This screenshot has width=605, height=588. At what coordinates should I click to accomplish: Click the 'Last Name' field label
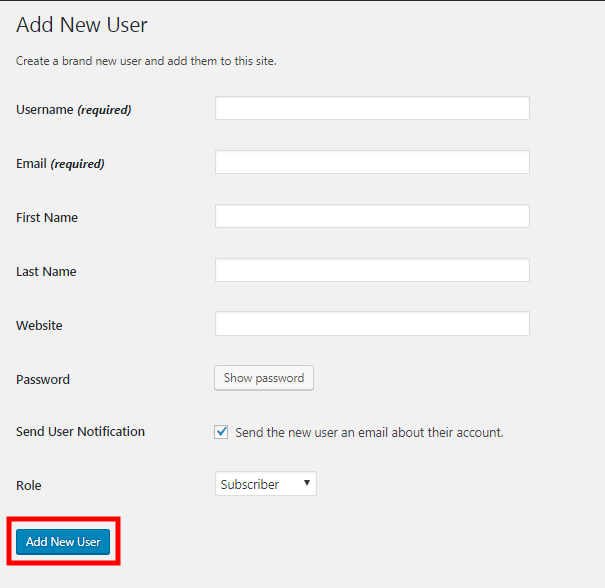point(46,272)
